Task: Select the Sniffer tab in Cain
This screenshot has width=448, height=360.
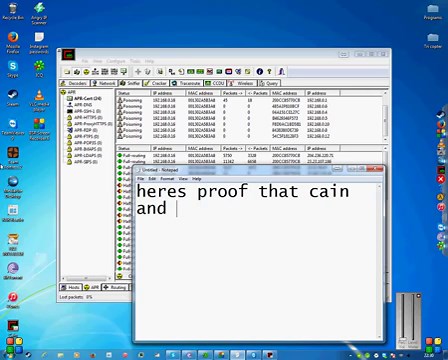Action: coord(130,83)
